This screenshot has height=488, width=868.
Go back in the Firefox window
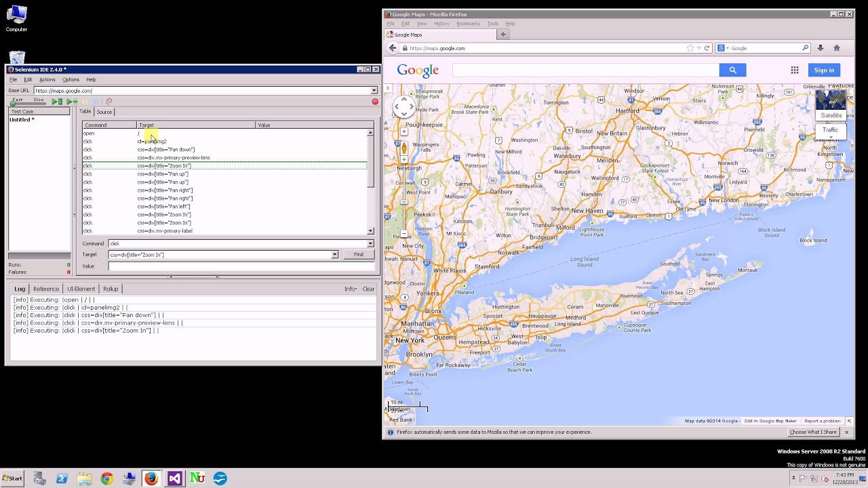(x=392, y=48)
